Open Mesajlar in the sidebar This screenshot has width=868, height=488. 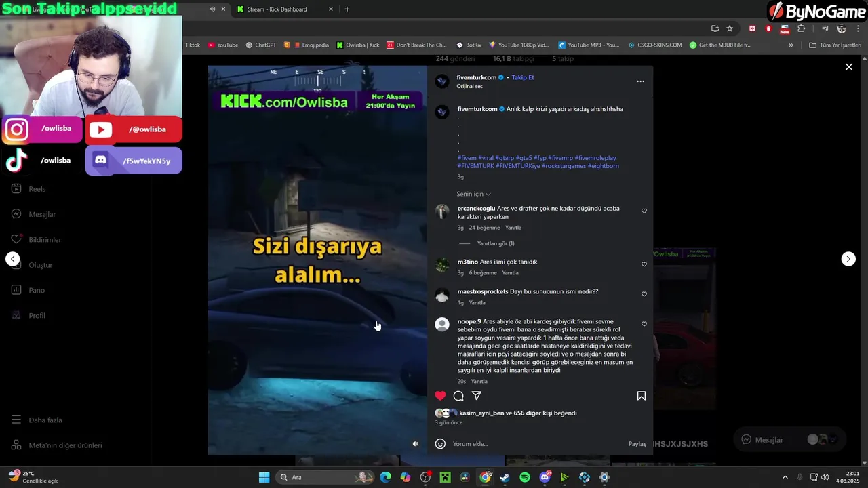click(x=33, y=214)
